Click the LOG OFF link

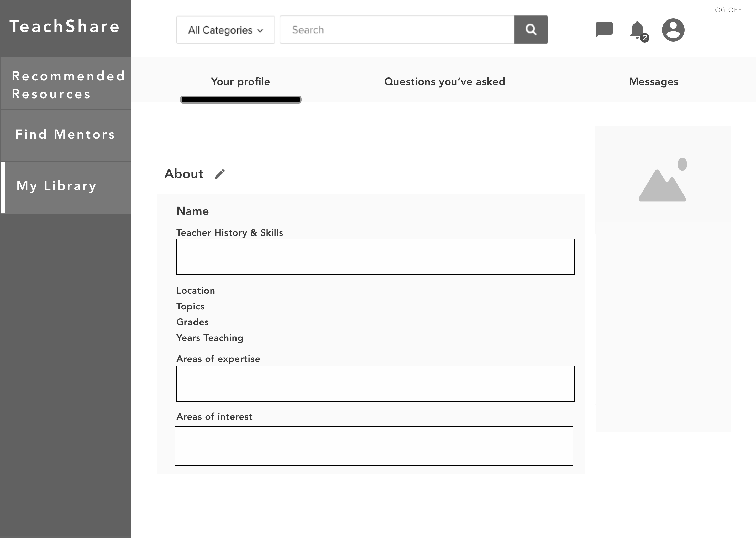726,10
